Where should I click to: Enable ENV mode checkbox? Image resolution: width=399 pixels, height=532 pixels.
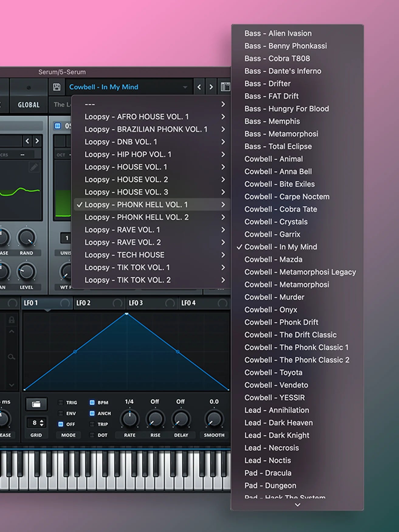coord(61,413)
